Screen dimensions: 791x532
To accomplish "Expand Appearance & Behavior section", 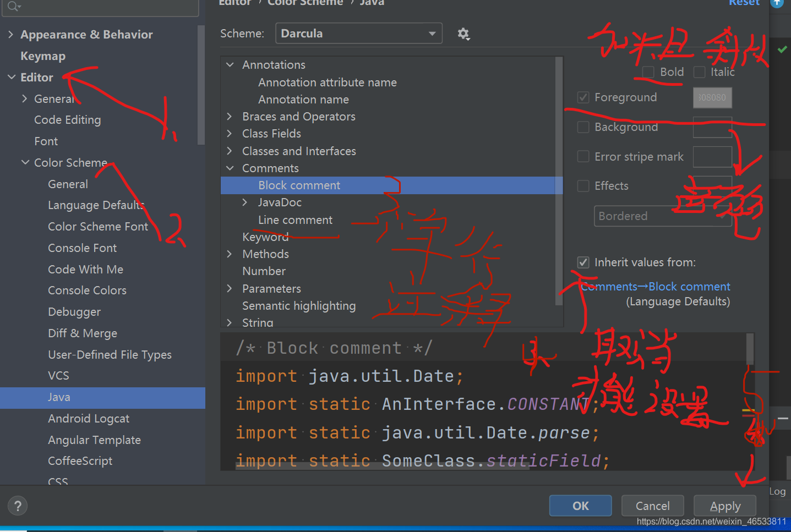I will [10, 35].
